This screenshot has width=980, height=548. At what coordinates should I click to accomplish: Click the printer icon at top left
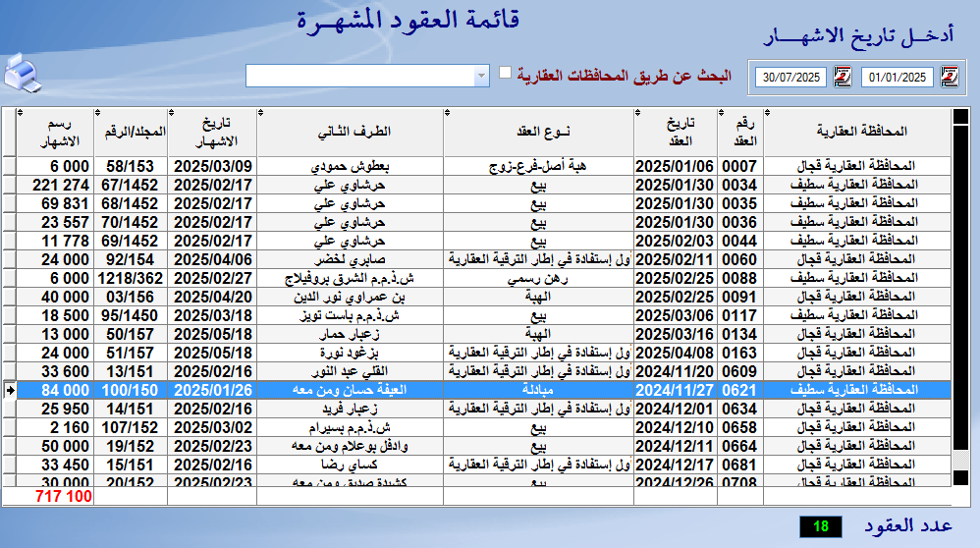coord(21,76)
